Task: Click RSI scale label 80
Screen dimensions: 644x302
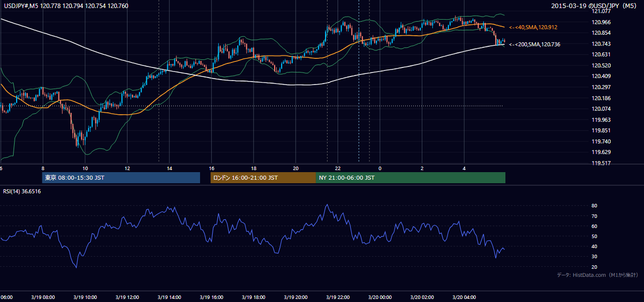Action: [594, 206]
